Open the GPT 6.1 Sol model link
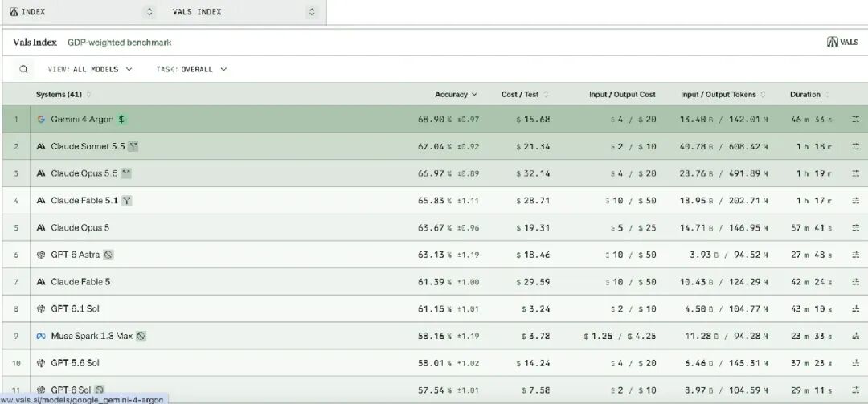 tap(76, 308)
